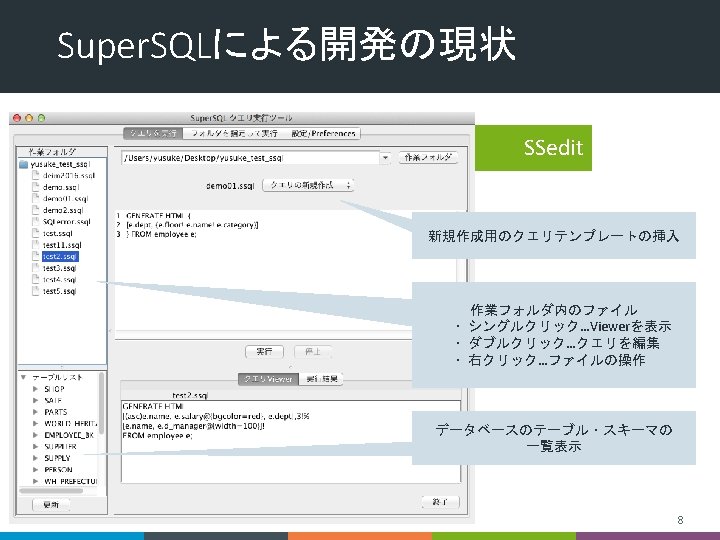Switch to the クエリViewer tab

[x=268, y=379]
